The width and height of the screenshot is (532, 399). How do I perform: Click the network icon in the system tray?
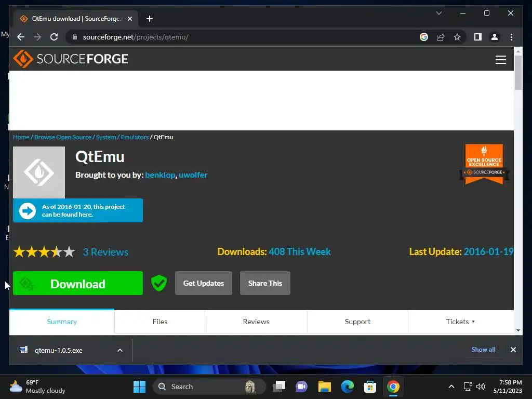pos(468,387)
